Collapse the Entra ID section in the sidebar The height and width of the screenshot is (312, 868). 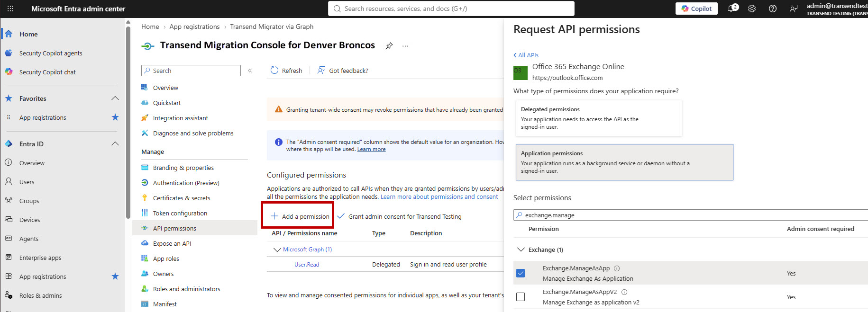(115, 144)
